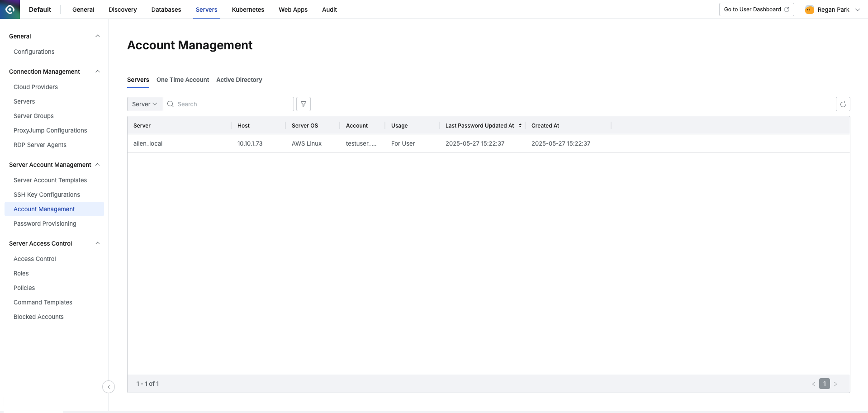Open the allen_local server entry
The image size is (868, 413).
[x=147, y=143]
